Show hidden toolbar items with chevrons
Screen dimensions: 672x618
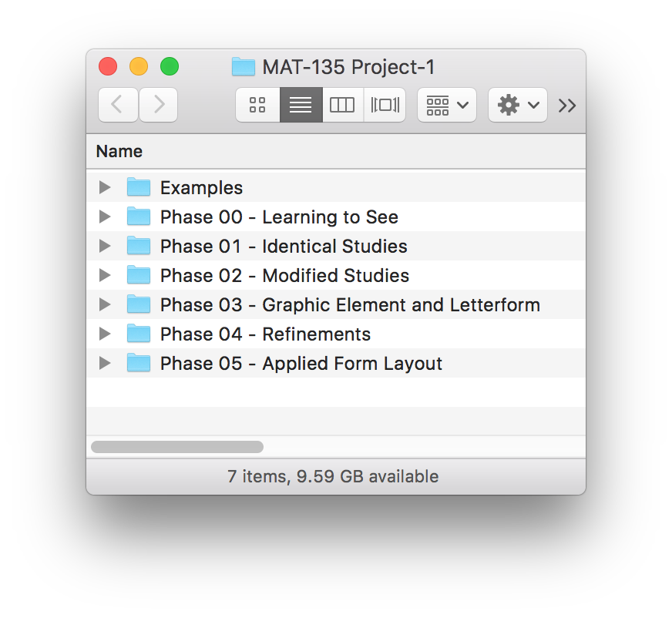pos(567,106)
